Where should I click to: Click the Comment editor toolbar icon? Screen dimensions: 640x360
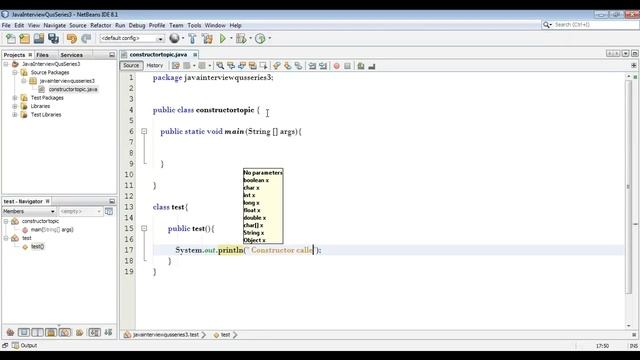[x=361, y=66]
